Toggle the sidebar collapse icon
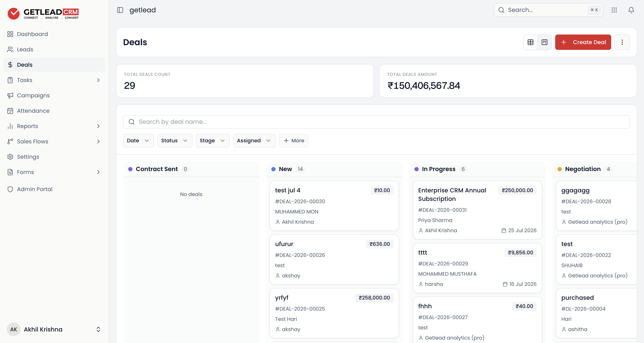The height and width of the screenshot is (343, 644). point(120,10)
